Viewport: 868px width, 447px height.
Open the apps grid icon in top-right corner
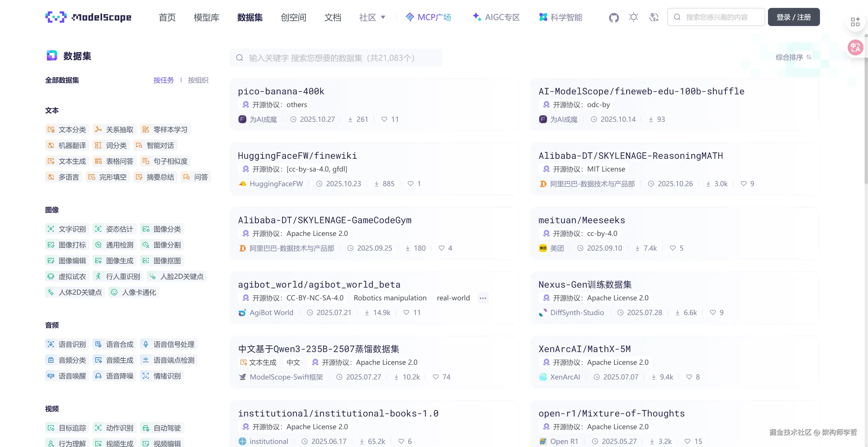855,21
